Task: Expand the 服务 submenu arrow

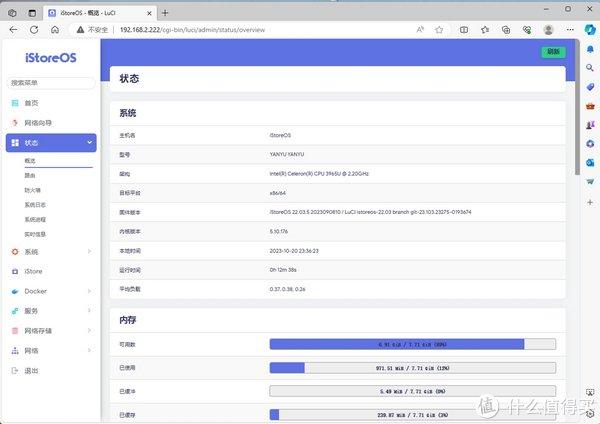Action: pyautogui.click(x=89, y=310)
